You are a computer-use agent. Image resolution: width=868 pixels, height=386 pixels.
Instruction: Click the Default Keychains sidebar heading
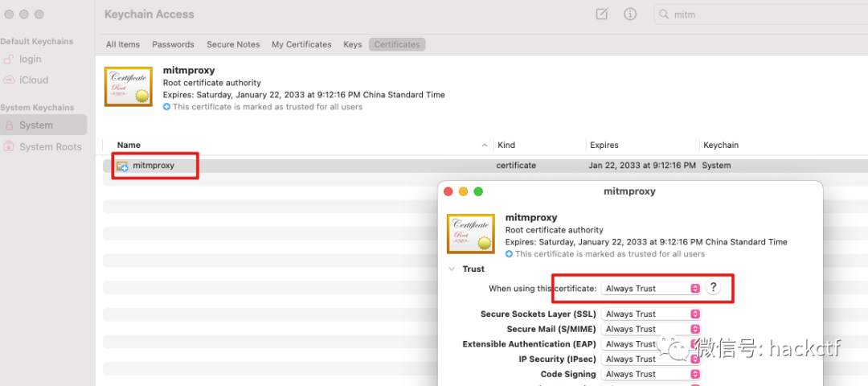tap(37, 42)
